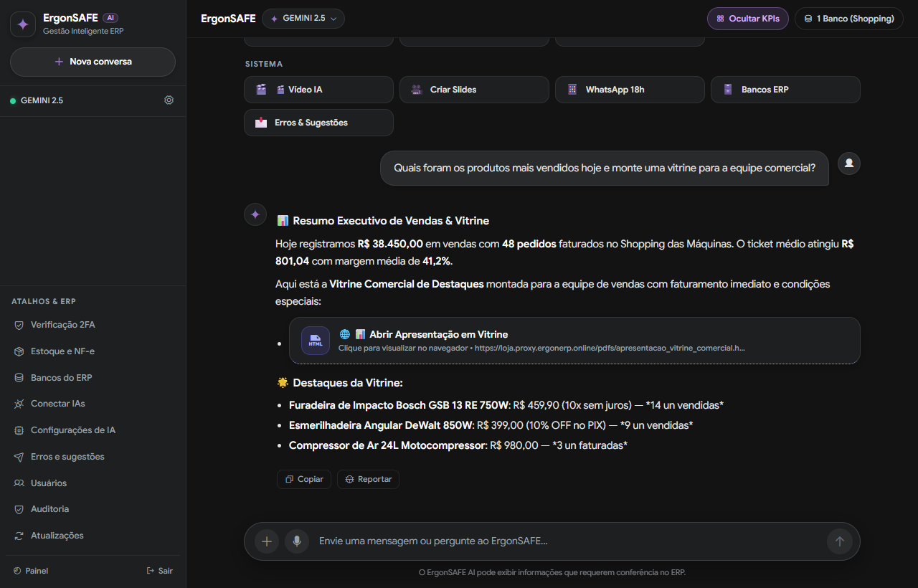Open Usuários in the sidebar
Viewport: 918px width, 588px height.
(93, 483)
